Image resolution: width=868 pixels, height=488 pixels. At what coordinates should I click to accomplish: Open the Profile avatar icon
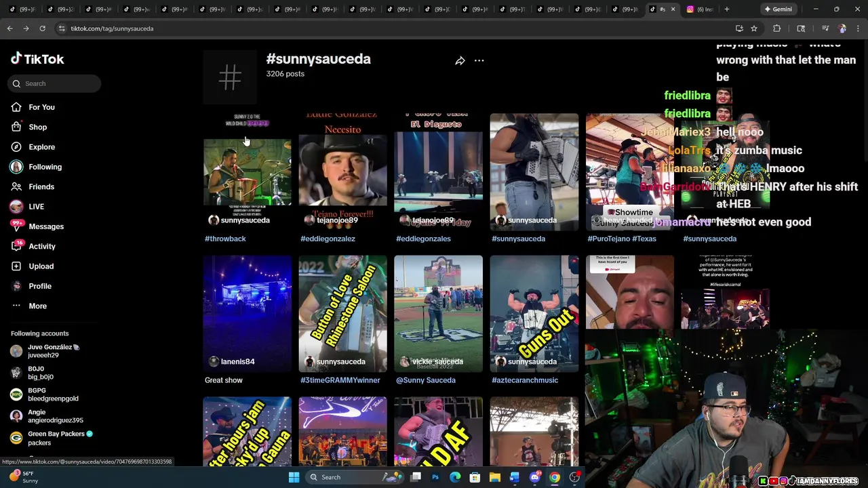click(16, 286)
